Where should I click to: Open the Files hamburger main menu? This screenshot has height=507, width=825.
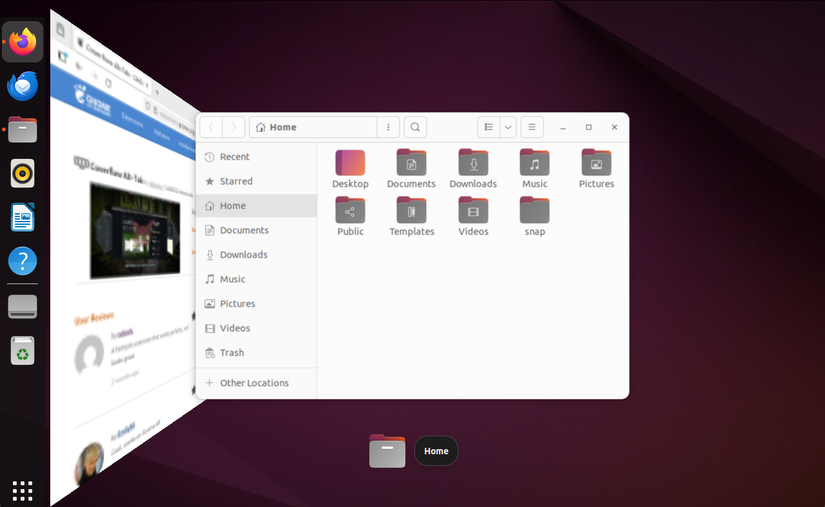(532, 127)
